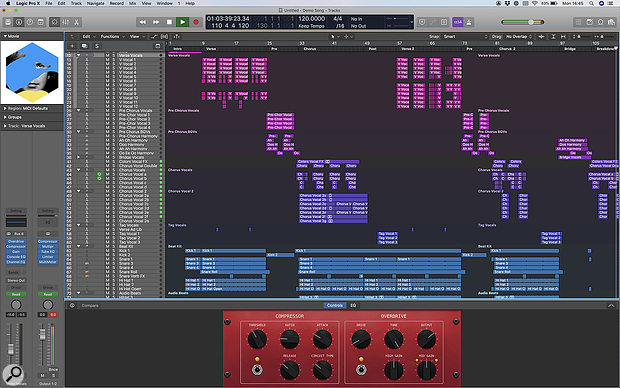The image size is (620, 388).
Task: Click the add track plus button
Action: [x=72, y=46]
